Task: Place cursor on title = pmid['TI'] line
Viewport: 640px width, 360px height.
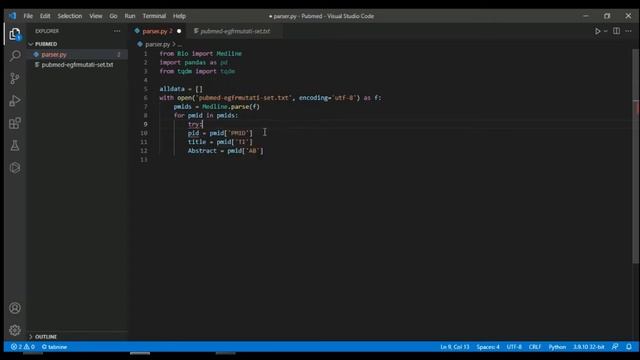Action: (x=220, y=142)
